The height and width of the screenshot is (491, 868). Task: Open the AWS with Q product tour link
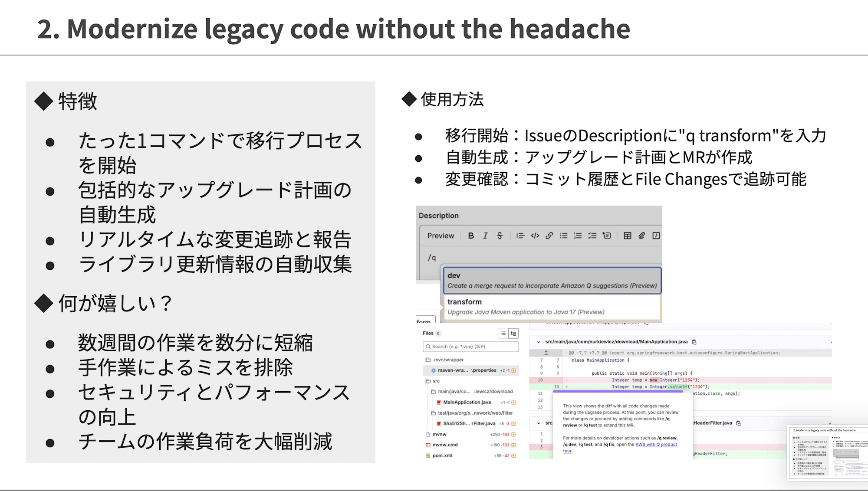coord(656,445)
